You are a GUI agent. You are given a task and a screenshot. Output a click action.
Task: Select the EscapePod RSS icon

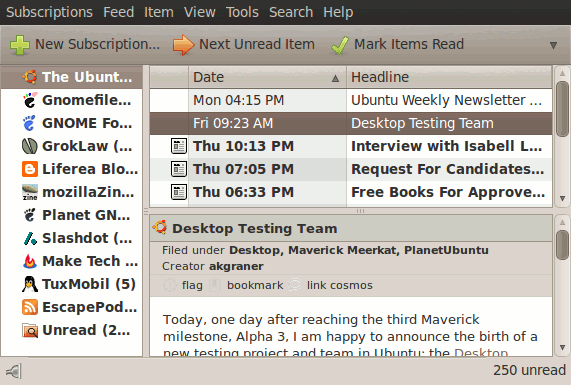29,307
